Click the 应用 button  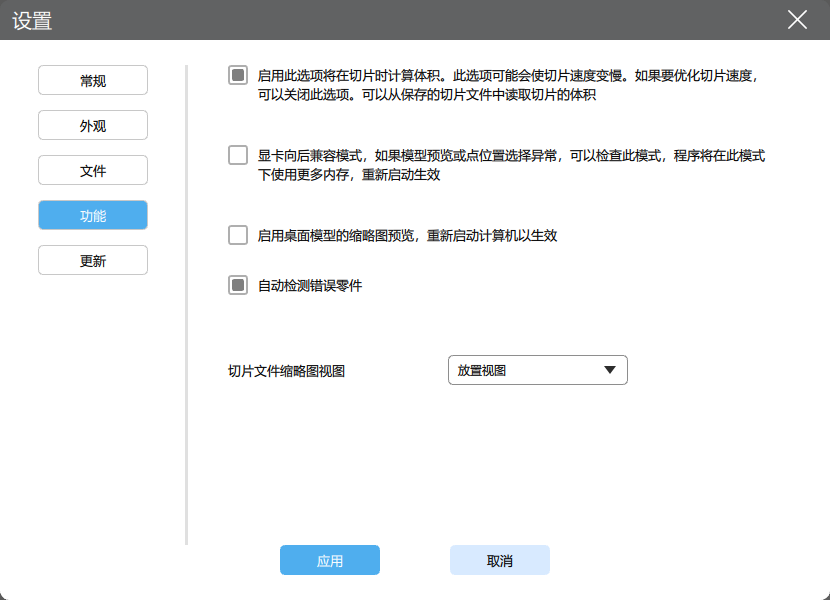coord(330,560)
